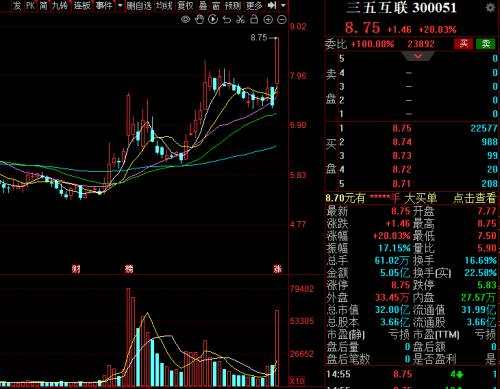Viewport: 500px width, 389px height.
Task: Zoom out with the minus circle icon
Action: [x=282, y=20]
